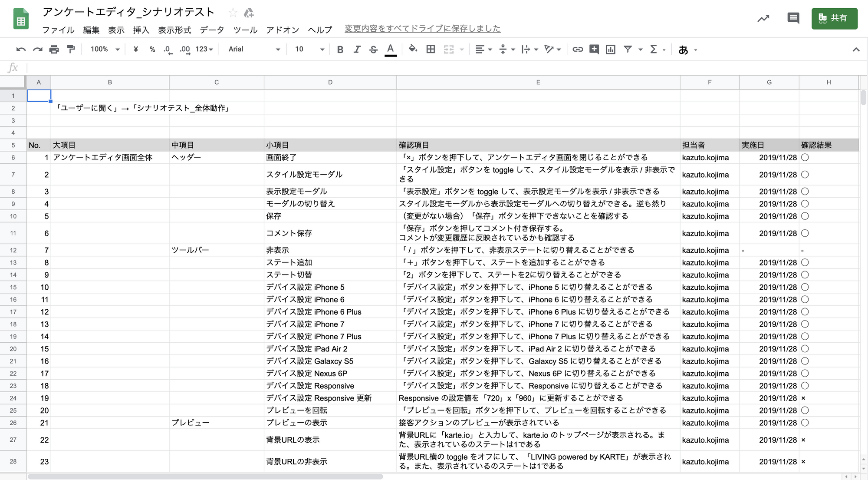Open the 100% zoom dropdown

click(105, 50)
